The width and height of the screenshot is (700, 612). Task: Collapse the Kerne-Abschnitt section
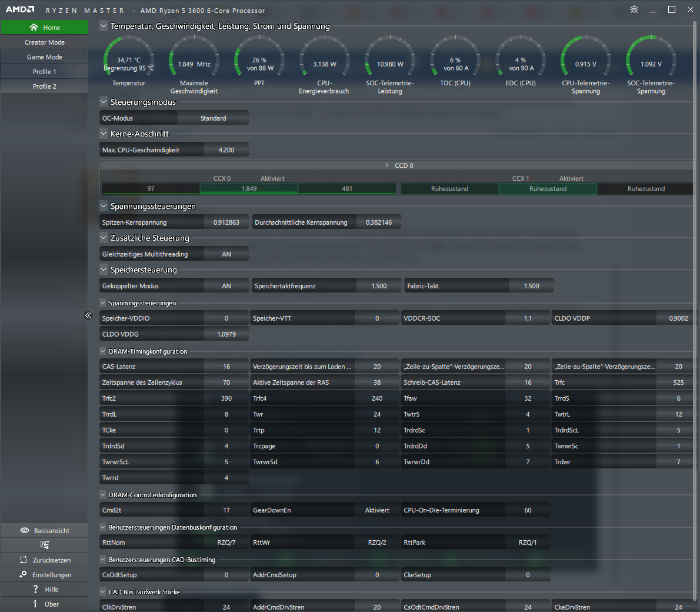[104, 134]
